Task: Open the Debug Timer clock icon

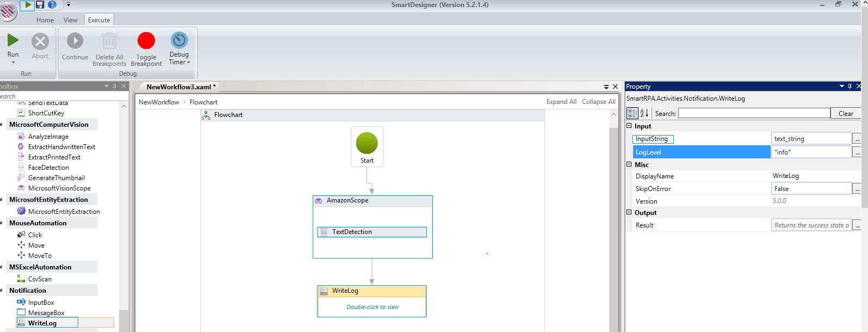Action: tap(179, 40)
